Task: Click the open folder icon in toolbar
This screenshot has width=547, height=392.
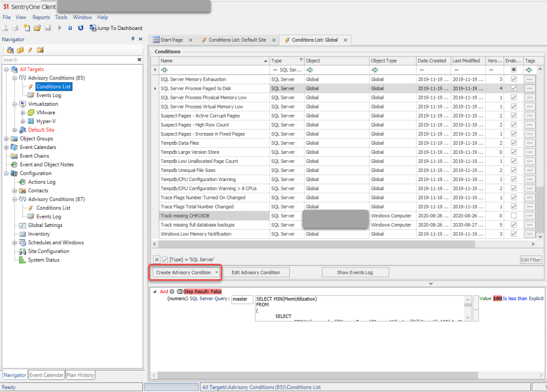Action: (37, 28)
